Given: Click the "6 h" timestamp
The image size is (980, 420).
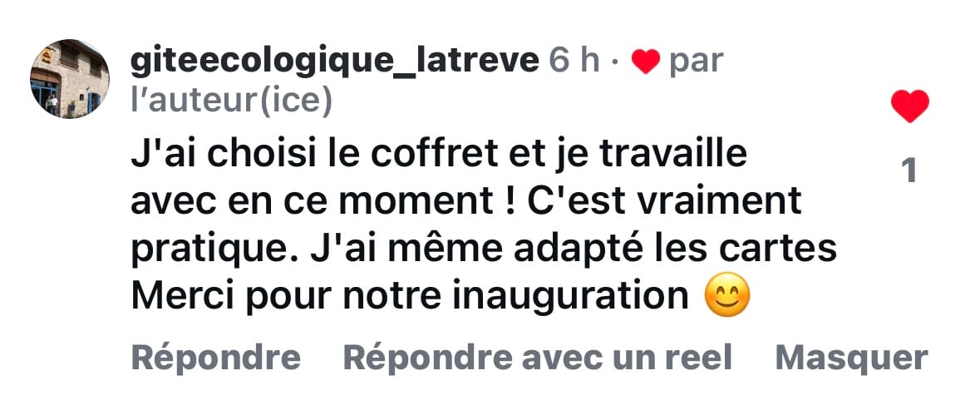Looking at the screenshot, I should (x=574, y=60).
